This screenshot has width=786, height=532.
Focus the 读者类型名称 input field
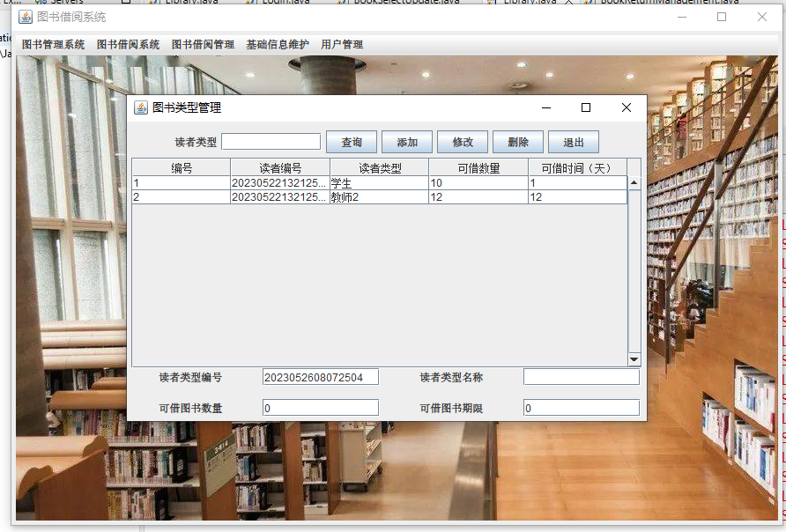(x=582, y=377)
